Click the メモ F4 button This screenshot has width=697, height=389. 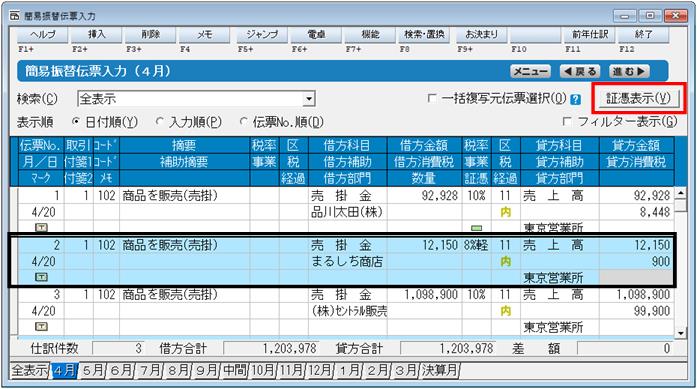coord(204,35)
